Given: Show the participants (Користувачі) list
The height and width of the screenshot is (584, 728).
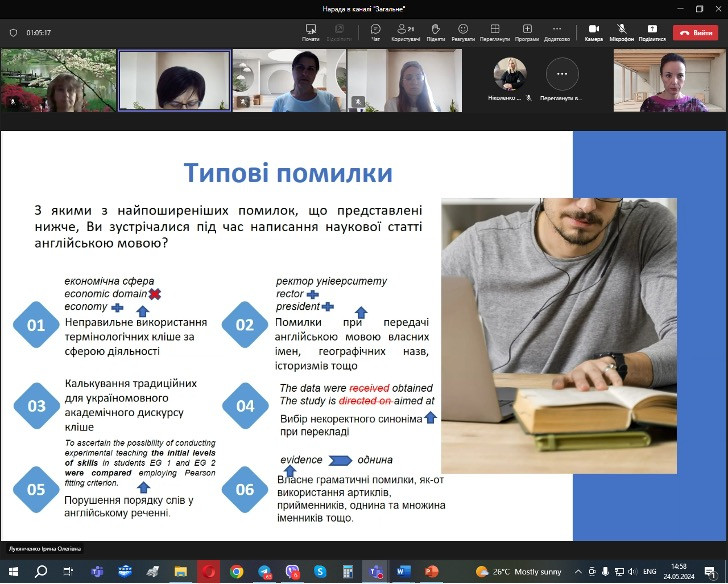Looking at the screenshot, I should 406,30.
